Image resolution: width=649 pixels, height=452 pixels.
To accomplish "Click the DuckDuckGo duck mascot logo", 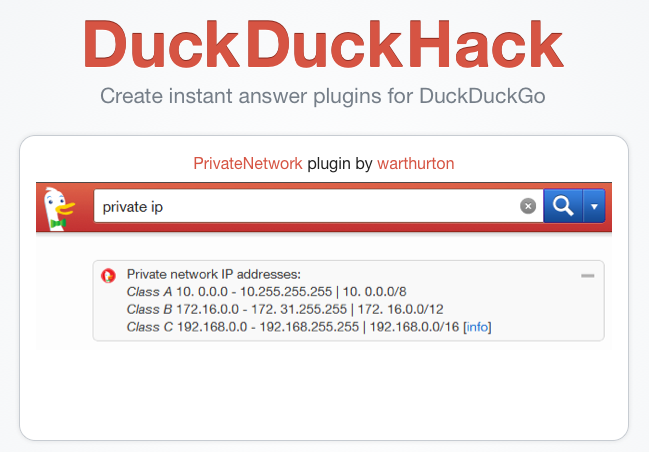I will coord(59,209).
